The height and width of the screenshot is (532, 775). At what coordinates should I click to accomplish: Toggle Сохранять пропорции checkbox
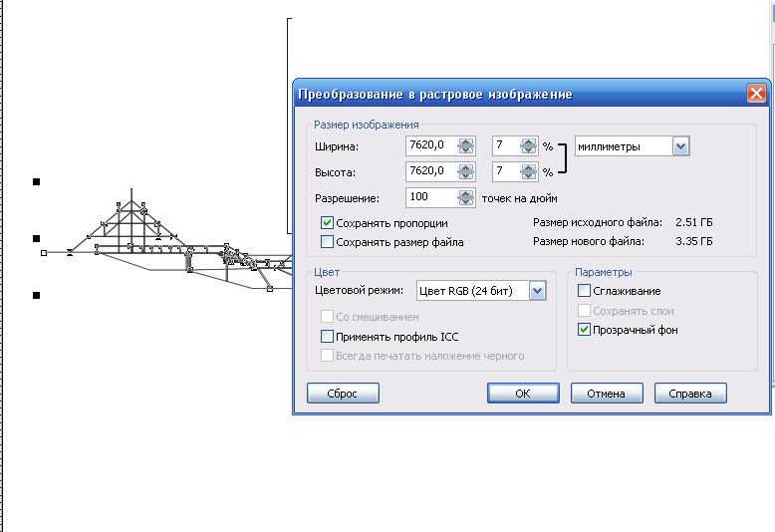pyautogui.click(x=327, y=223)
